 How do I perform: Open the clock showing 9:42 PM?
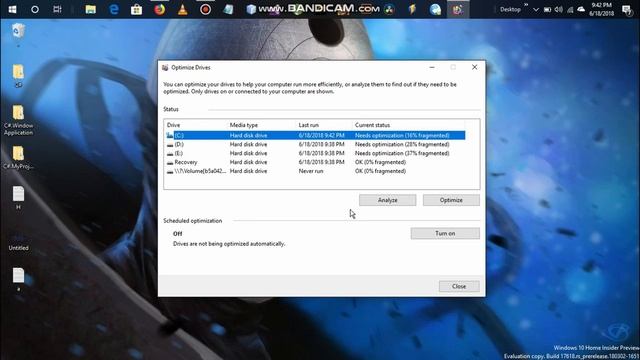click(x=601, y=9)
